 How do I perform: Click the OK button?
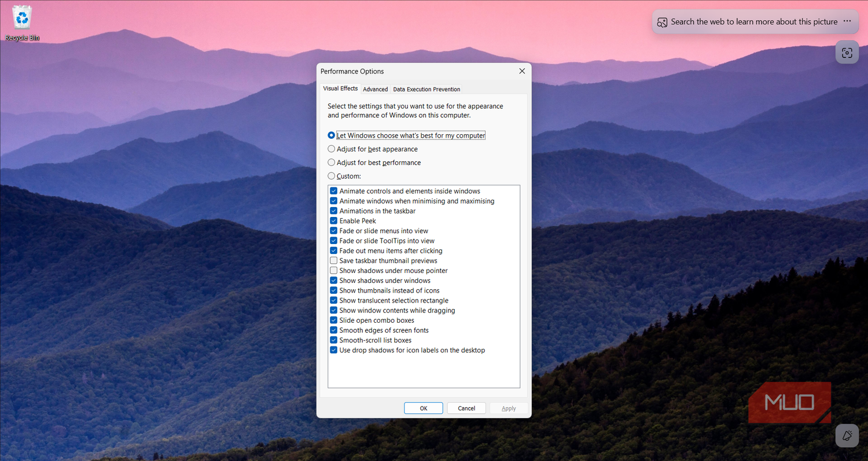click(424, 408)
